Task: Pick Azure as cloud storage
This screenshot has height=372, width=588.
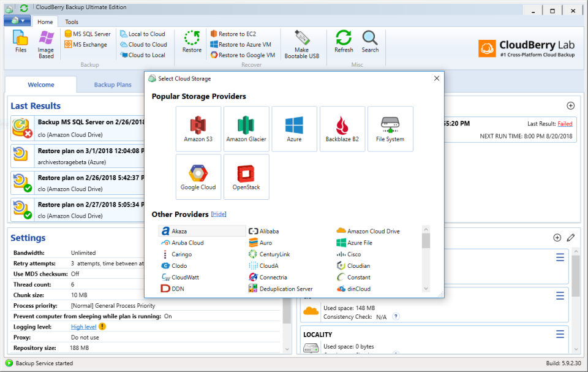Action: (x=294, y=128)
